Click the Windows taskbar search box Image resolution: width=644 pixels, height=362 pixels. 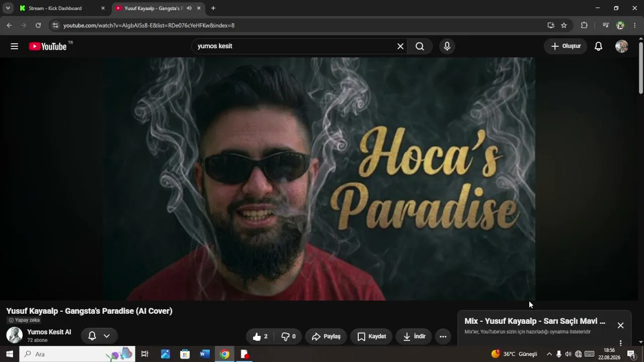click(x=77, y=354)
